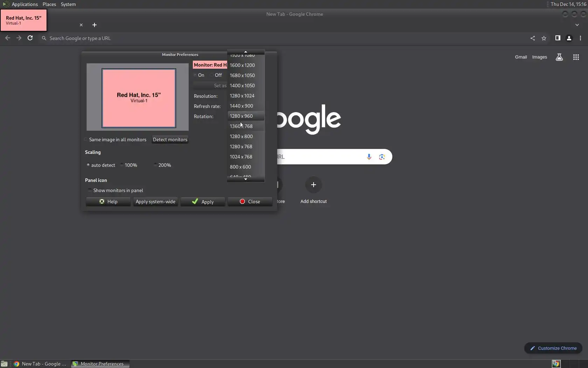
Task: Focus the Chrome address bar
Action: (x=283, y=38)
